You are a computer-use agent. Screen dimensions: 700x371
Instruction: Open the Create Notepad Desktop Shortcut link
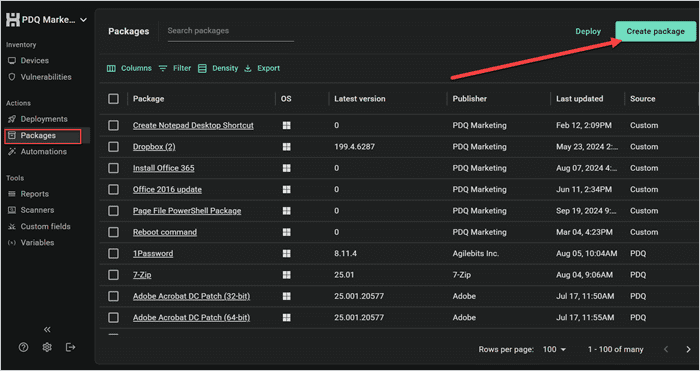click(x=193, y=125)
